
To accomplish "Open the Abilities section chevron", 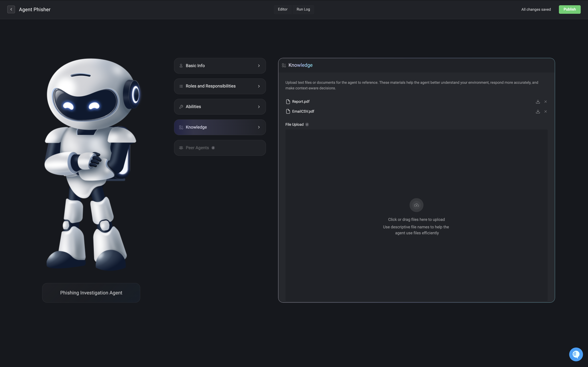I will point(259,107).
